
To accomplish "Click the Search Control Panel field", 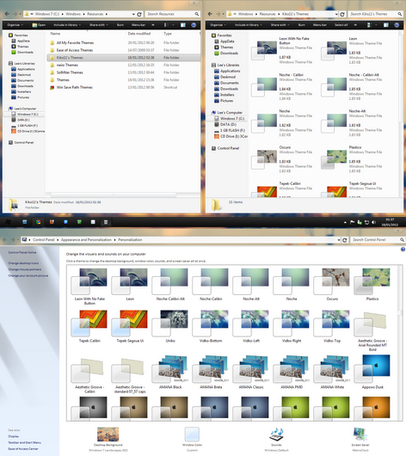I will [x=375, y=240].
